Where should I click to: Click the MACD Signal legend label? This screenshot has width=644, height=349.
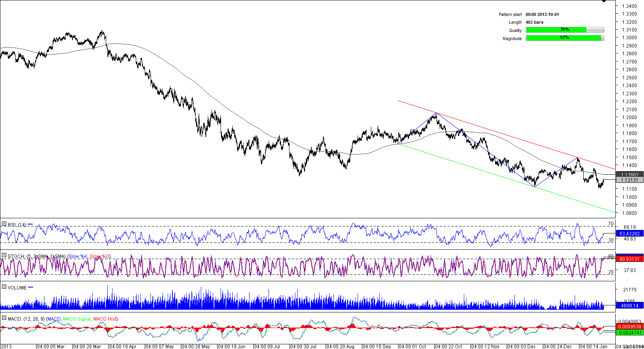(77, 319)
